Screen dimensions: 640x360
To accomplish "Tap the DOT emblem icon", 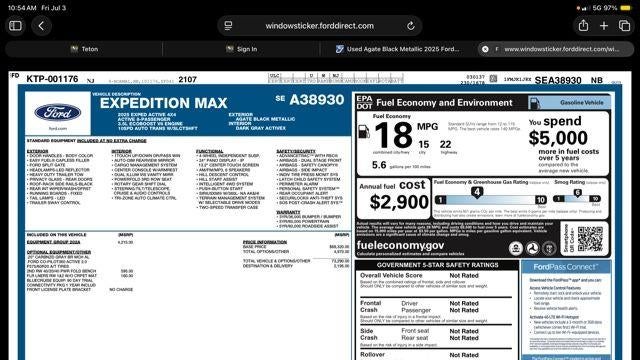I will [x=532, y=248].
